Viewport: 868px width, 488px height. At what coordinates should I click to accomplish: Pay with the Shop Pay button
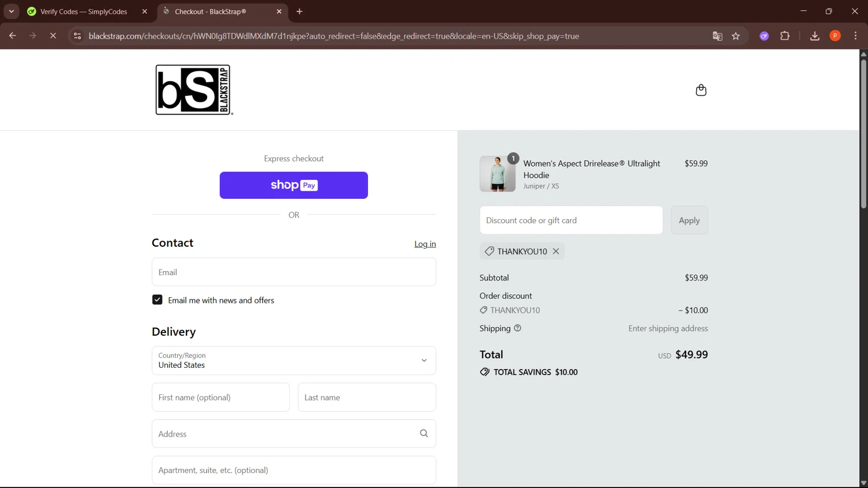pos(294,185)
